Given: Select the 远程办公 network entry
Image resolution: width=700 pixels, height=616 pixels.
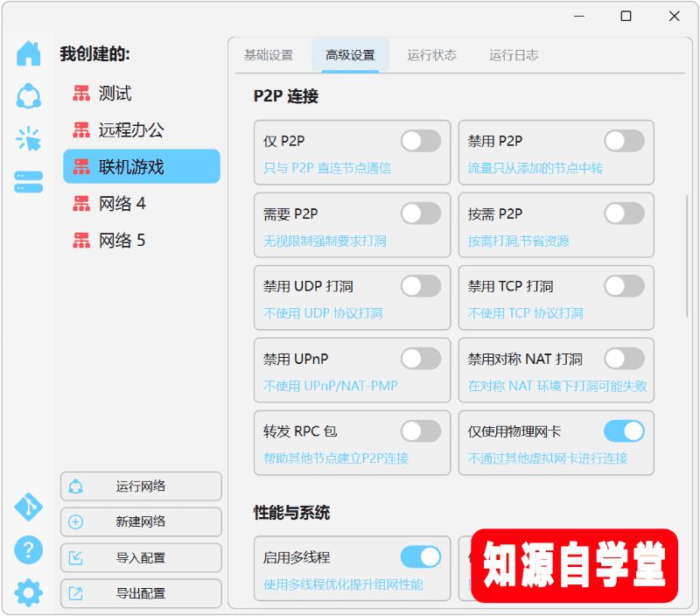Looking at the screenshot, I should 142,129.
